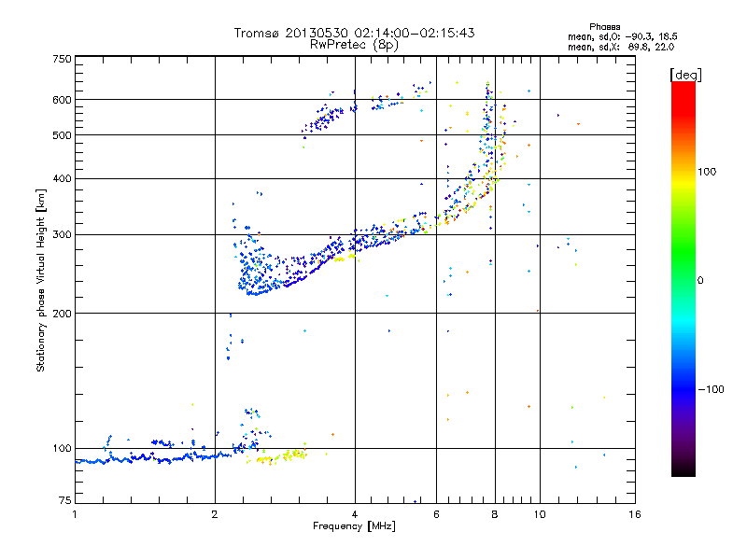This screenshot has width=747, height=560.
Task: Click the y-axis tick label '600'
Action: [62, 100]
